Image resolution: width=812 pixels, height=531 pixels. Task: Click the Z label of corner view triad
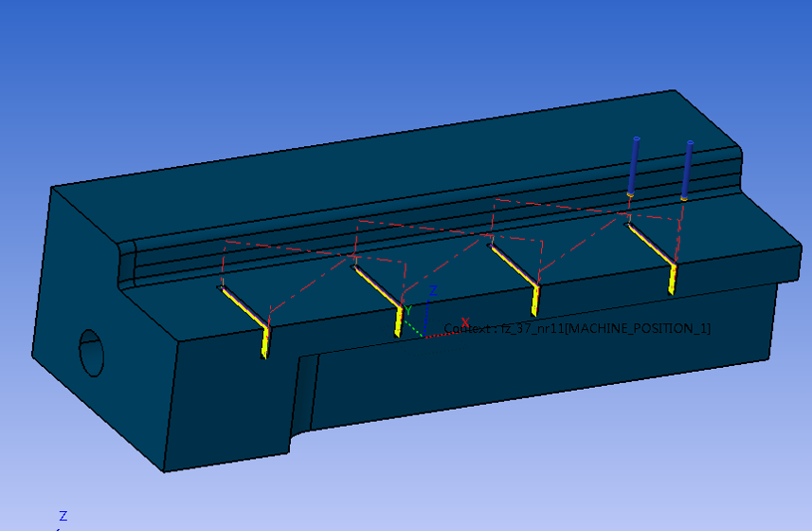coord(63,516)
